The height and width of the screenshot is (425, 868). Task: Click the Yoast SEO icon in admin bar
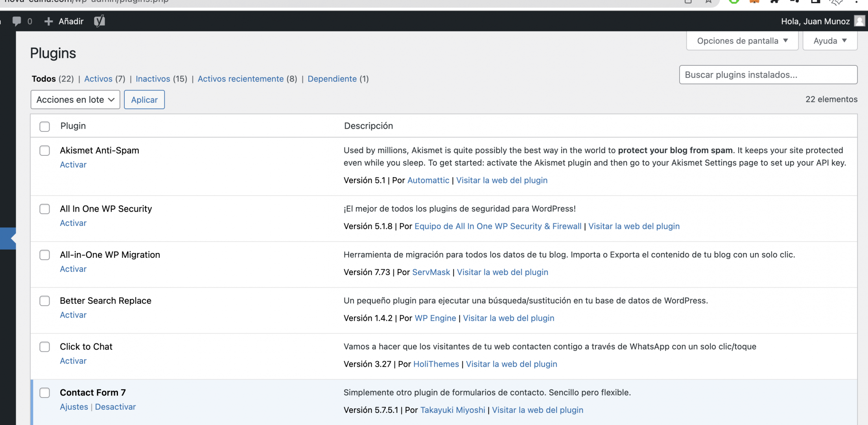(x=100, y=21)
